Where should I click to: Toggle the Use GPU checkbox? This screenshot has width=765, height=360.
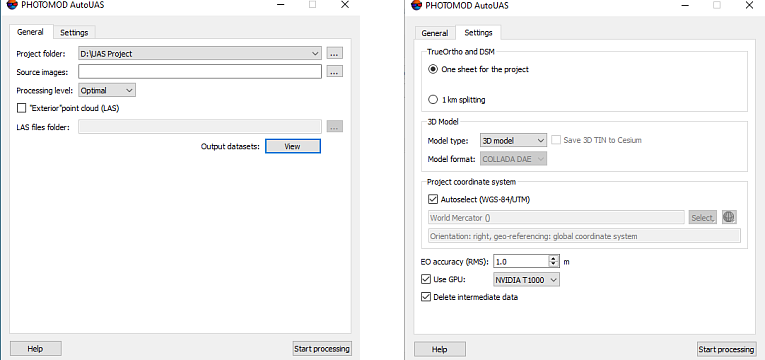point(425,280)
